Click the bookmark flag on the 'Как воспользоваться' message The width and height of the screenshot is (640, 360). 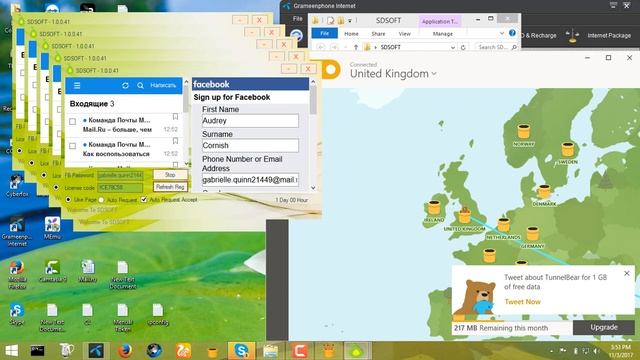(176, 141)
